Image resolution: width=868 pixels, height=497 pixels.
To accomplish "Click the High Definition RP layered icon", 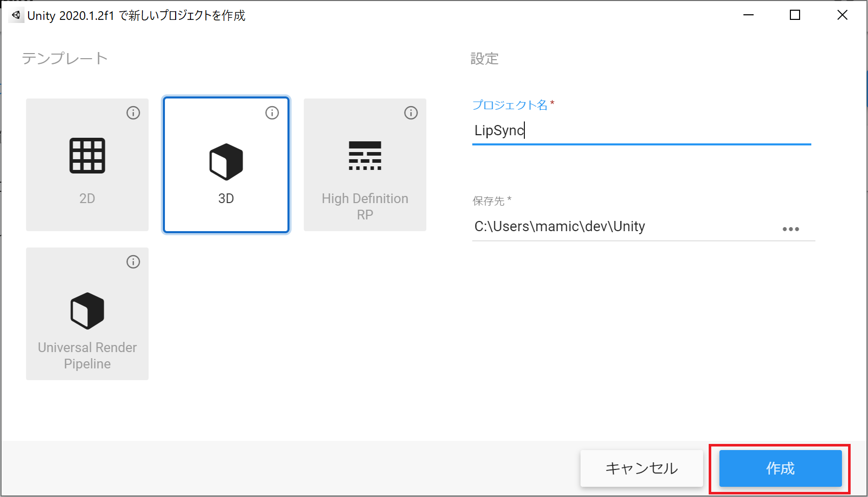I will pos(365,156).
